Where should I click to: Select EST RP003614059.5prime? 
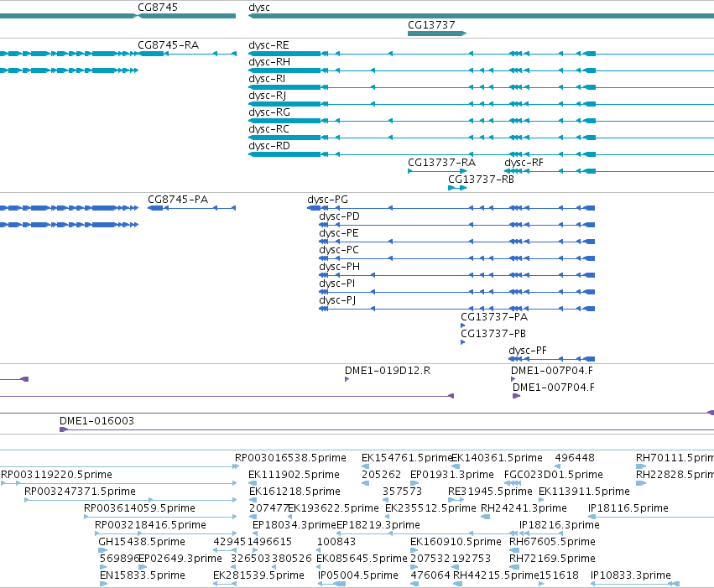[139, 508]
